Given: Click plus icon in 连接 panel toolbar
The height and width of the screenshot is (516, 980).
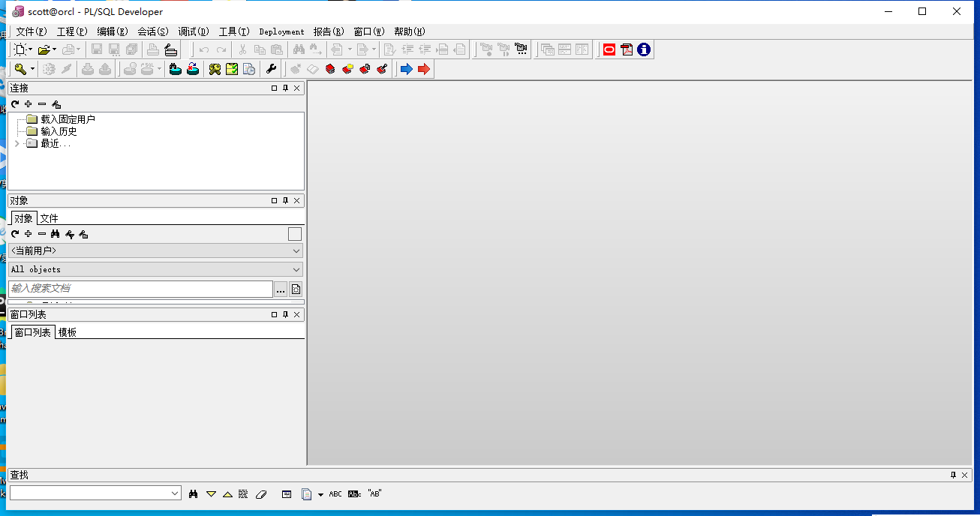Looking at the screenshot, I should (x=29, y=104).
